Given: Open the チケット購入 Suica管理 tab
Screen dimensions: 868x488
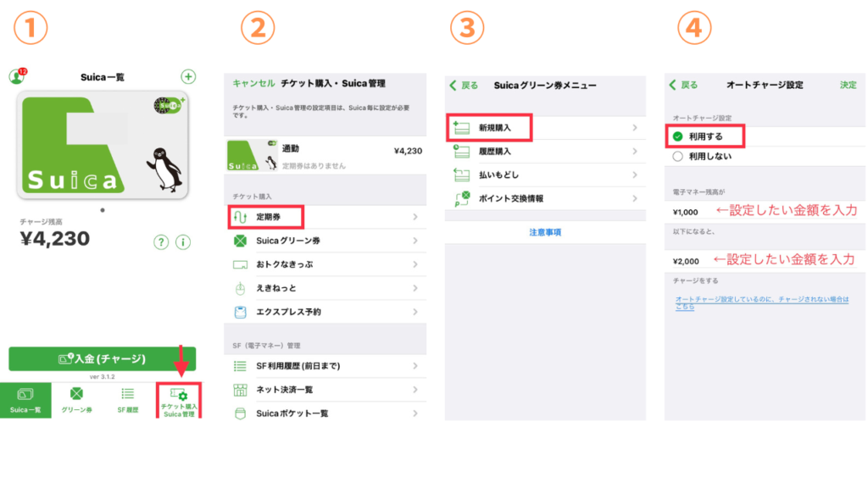Looking at the screenshot, I should 179,401.
